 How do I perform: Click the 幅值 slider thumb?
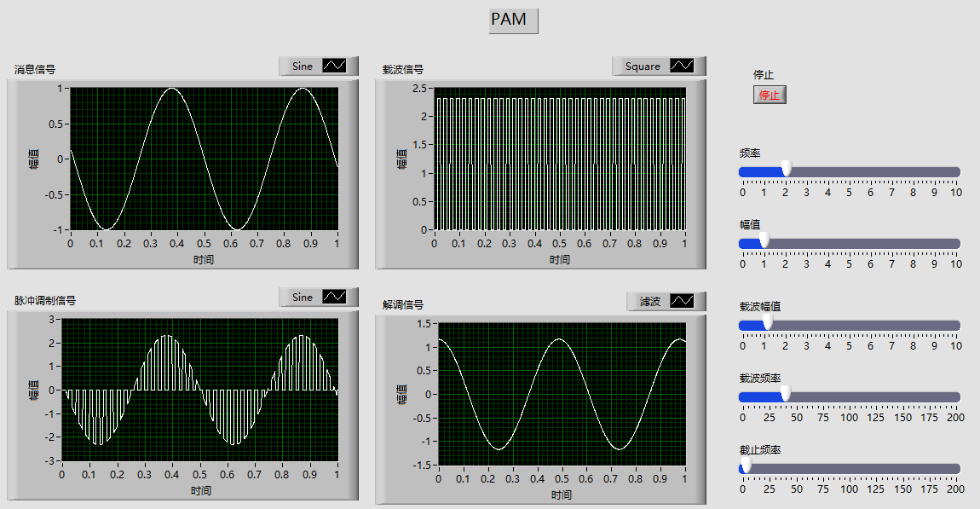click(764, 240)
